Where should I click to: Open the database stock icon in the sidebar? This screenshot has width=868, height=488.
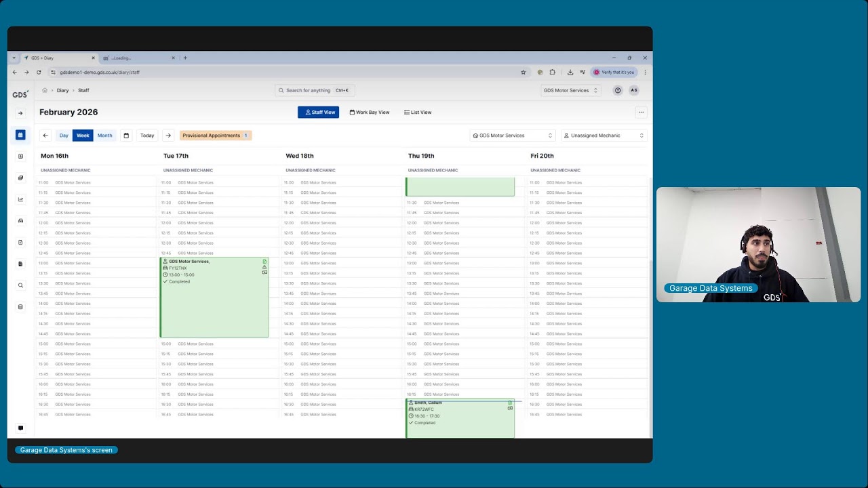pos(20,307)
